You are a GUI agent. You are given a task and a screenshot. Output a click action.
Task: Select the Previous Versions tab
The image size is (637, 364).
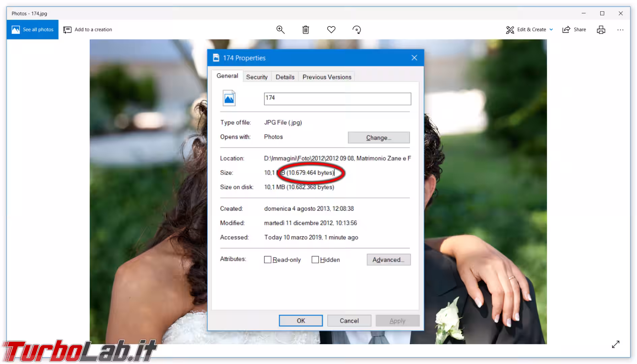click(x=327, y=77)
